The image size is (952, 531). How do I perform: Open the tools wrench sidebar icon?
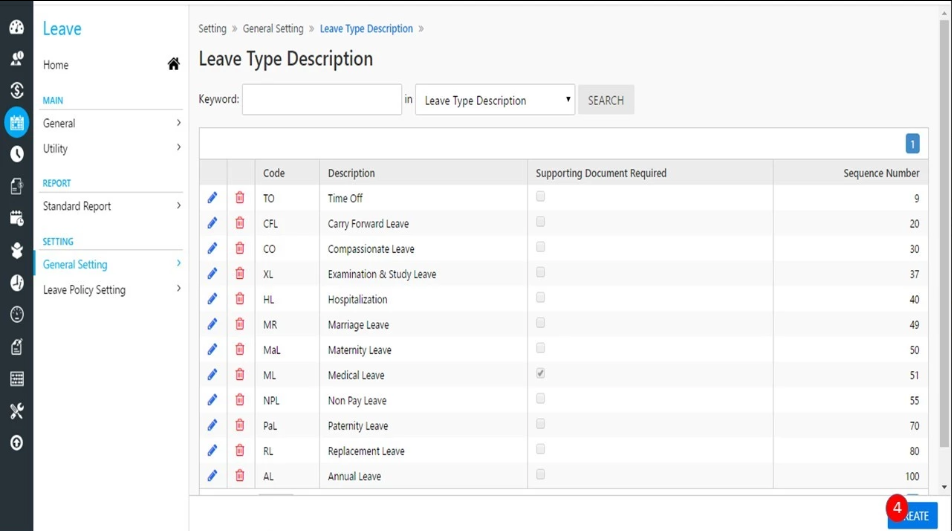[x=16, y=411]
